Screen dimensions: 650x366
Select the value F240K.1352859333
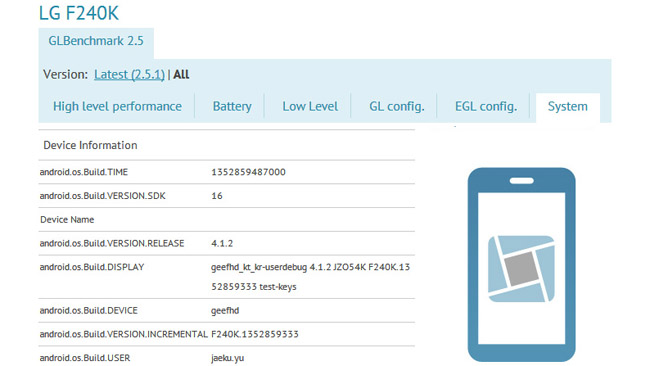point(255,334)
